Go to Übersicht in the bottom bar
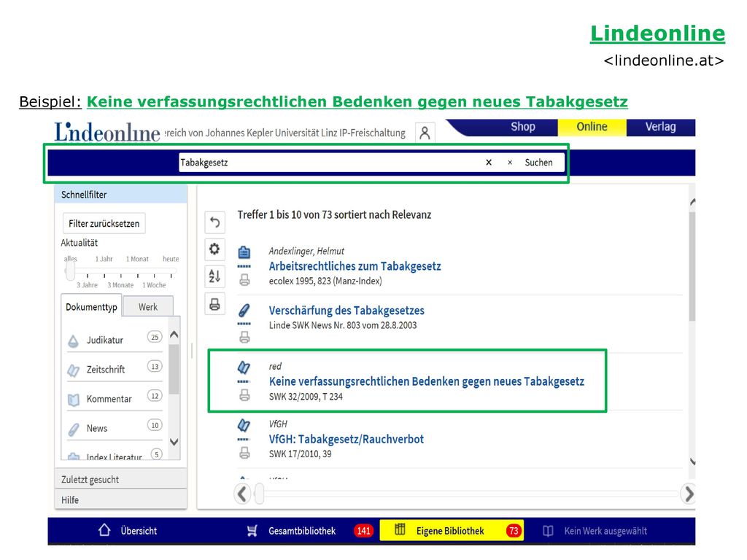Screen dimensions: 747x560 (x=139, y=531)
